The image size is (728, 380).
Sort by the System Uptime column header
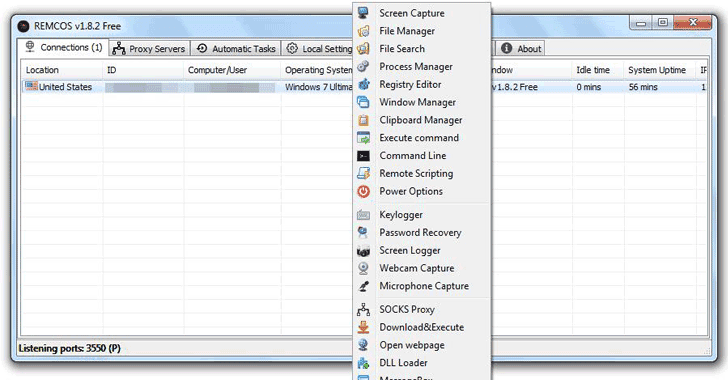[659, 70]
